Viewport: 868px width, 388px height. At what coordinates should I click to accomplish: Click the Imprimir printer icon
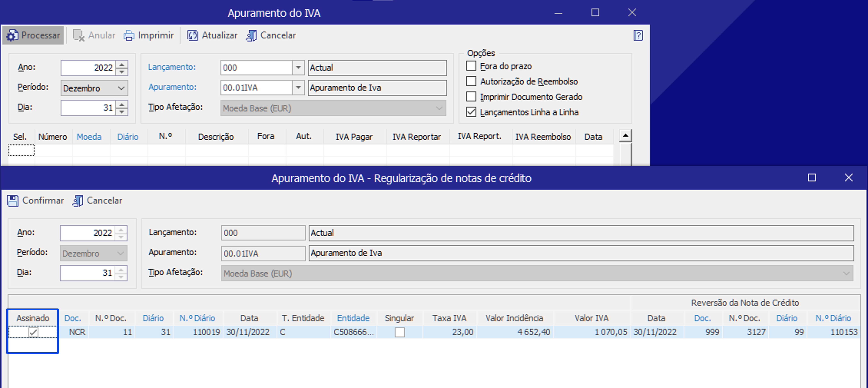coord(129,35)
